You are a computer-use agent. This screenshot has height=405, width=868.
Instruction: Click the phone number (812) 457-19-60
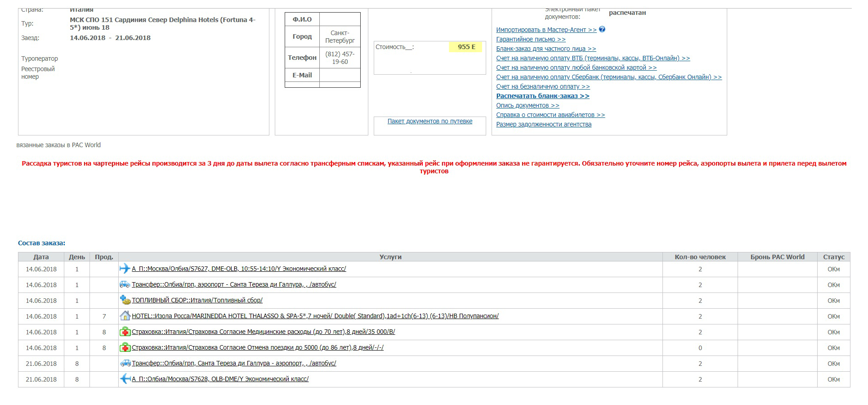[x=340, y=58]
